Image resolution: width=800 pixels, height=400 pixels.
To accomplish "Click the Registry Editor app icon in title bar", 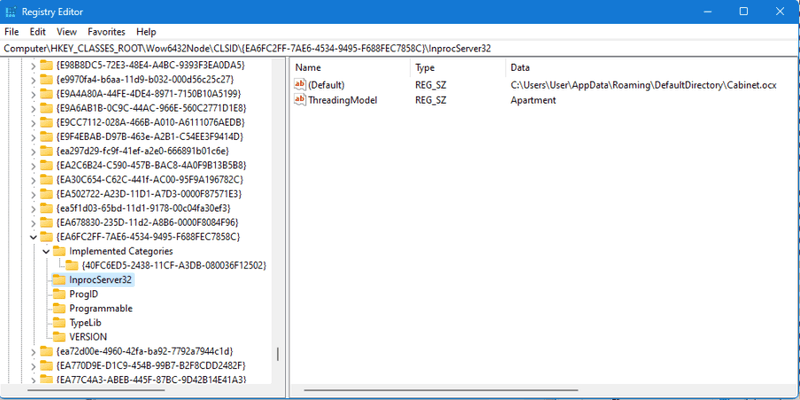I will click(13, 11).
